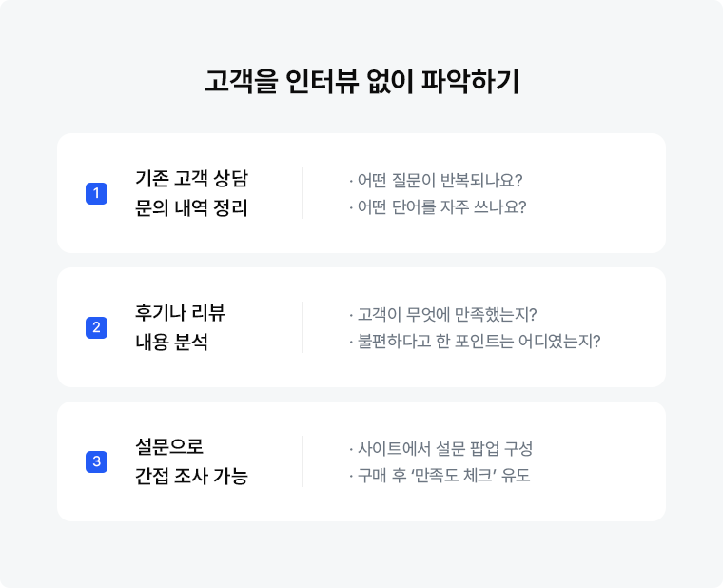Click the 문의 내역 정리 text line
This screenshot has height=588, width=723.
(x=191, y=208)
